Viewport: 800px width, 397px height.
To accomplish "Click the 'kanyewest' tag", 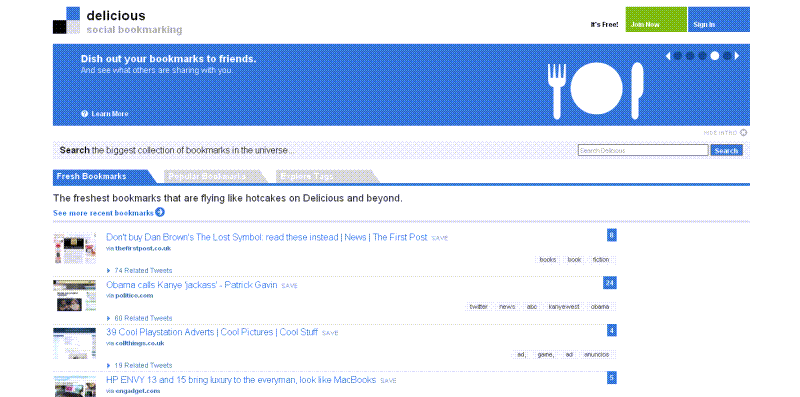I will tap(564, 307).
